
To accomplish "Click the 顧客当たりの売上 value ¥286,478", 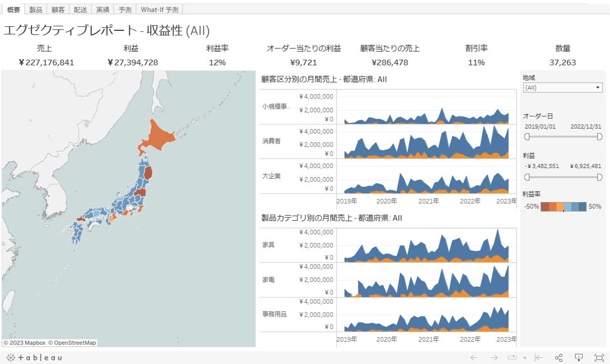I will 390,63.
